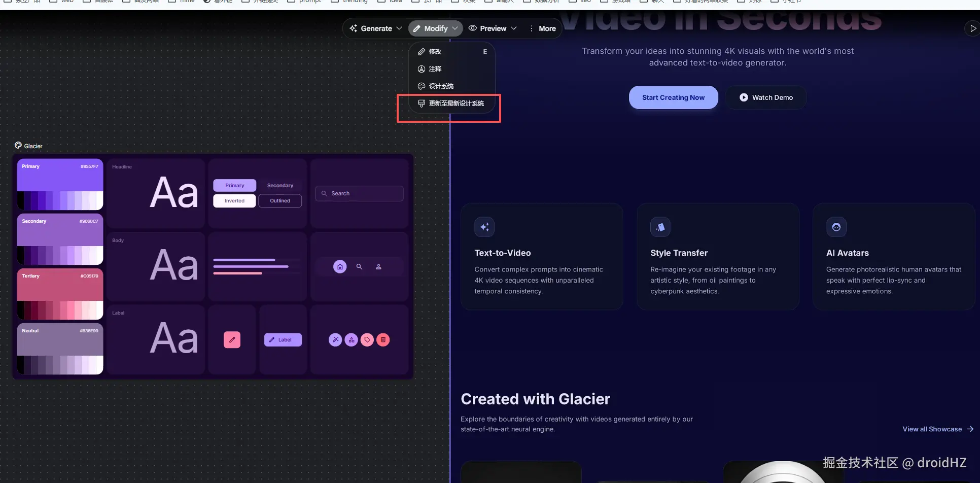Click the Primary sample button

coord(234,186)
